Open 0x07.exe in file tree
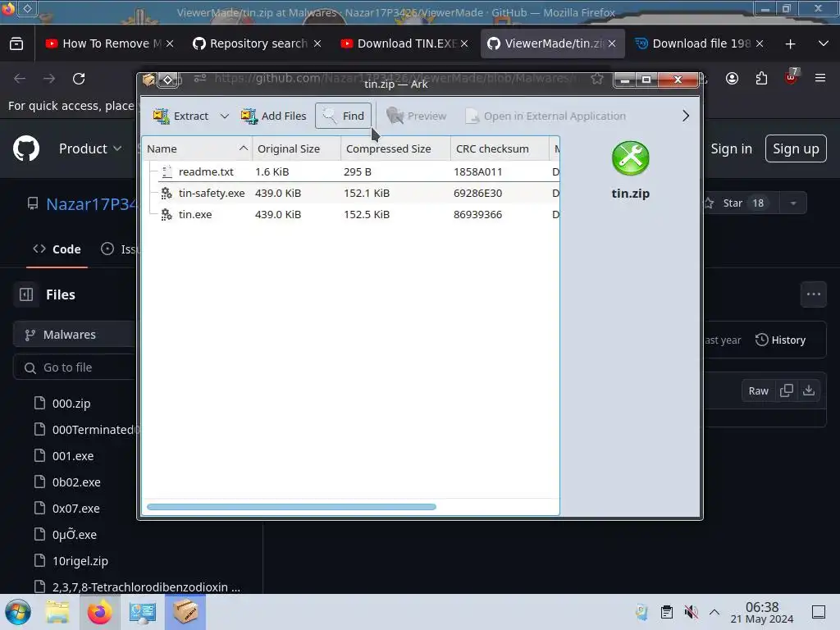840x630 pixels. tap(75, 509)
